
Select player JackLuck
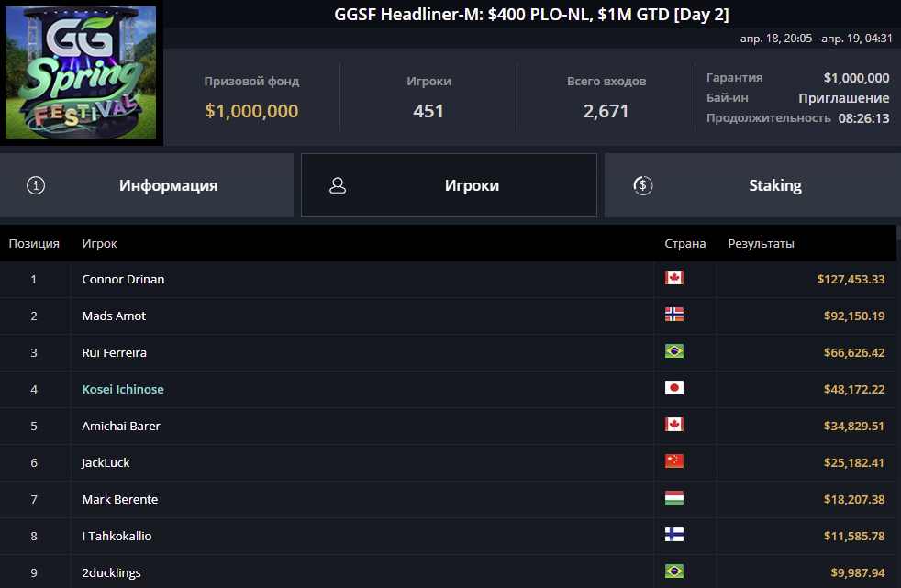pyautogui.click(x=106, y=463)
